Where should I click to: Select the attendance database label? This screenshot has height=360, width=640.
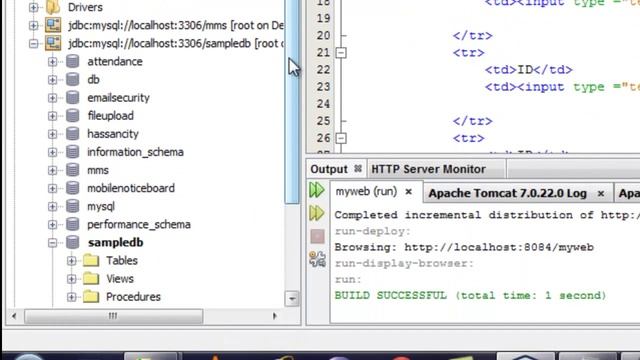pyautogui.click(x=115, y=62)
